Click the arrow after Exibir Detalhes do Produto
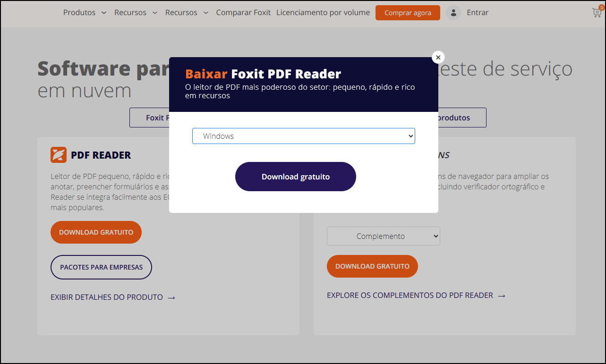606x364 pixels. [x=171, y=297]
